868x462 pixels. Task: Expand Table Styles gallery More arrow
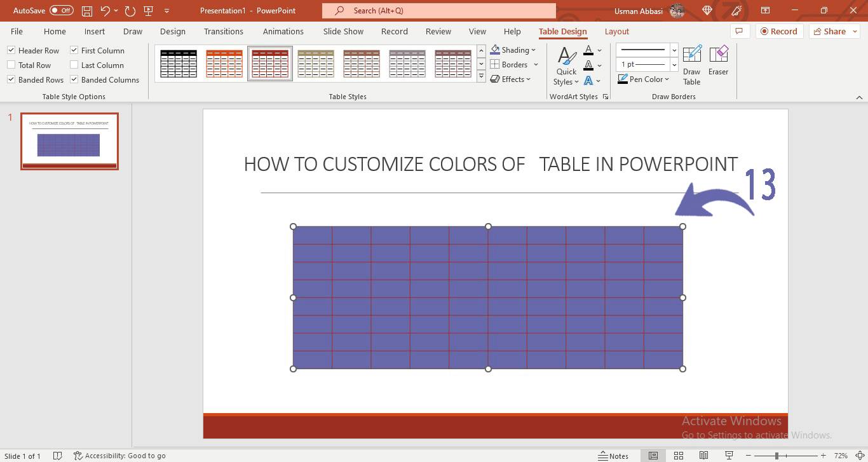click(x=481, y=78)
